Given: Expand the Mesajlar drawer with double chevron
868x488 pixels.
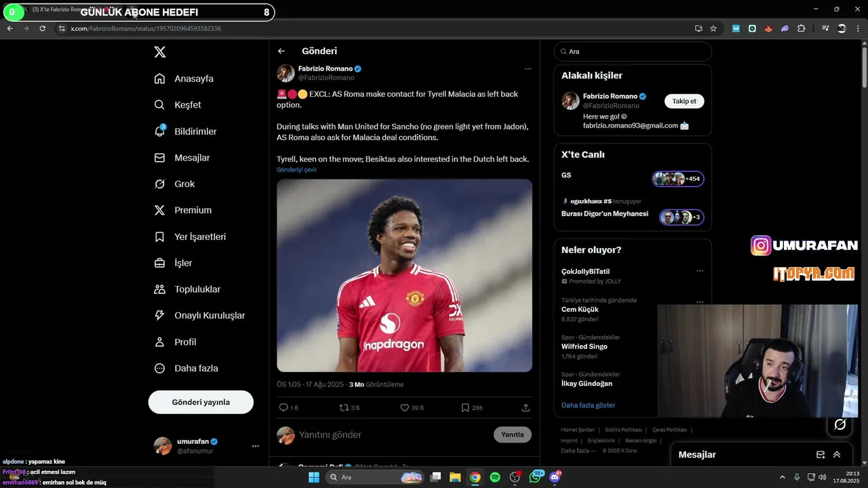Looking at the screenshot, I should click(x=837, y=455).
